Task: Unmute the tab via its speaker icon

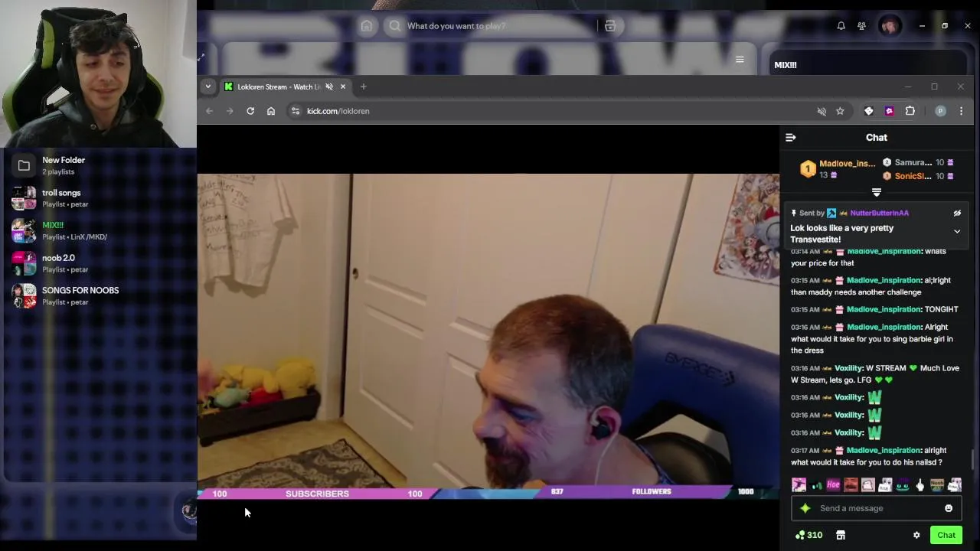Action: 329,86
